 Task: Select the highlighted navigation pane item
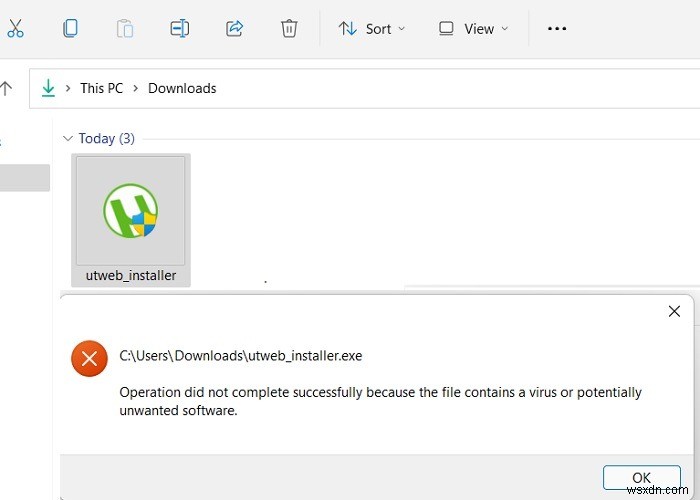click(25, 178)
